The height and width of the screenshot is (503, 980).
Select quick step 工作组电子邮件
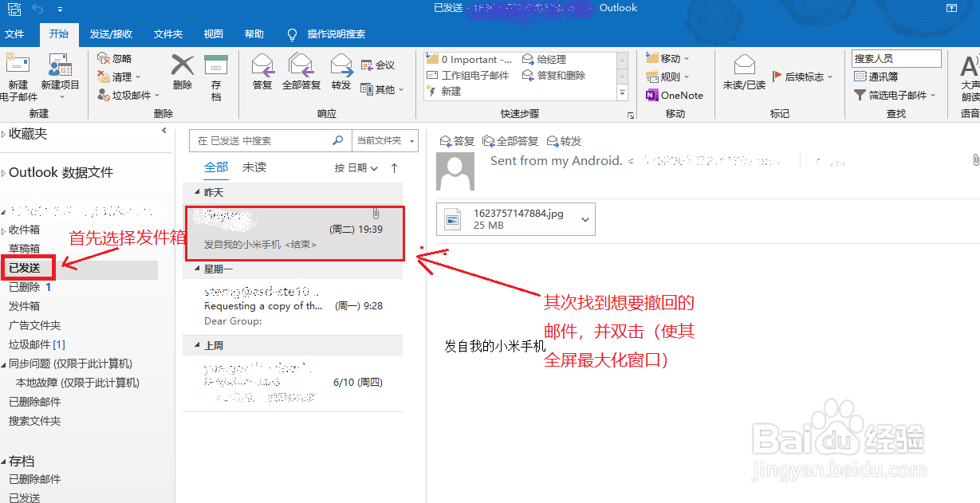coord(468,76)
